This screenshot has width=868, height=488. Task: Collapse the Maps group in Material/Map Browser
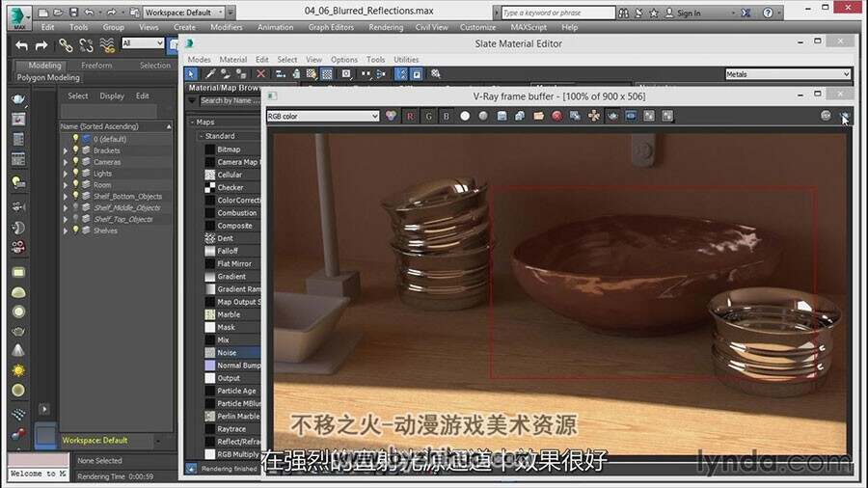pos(193,122)
